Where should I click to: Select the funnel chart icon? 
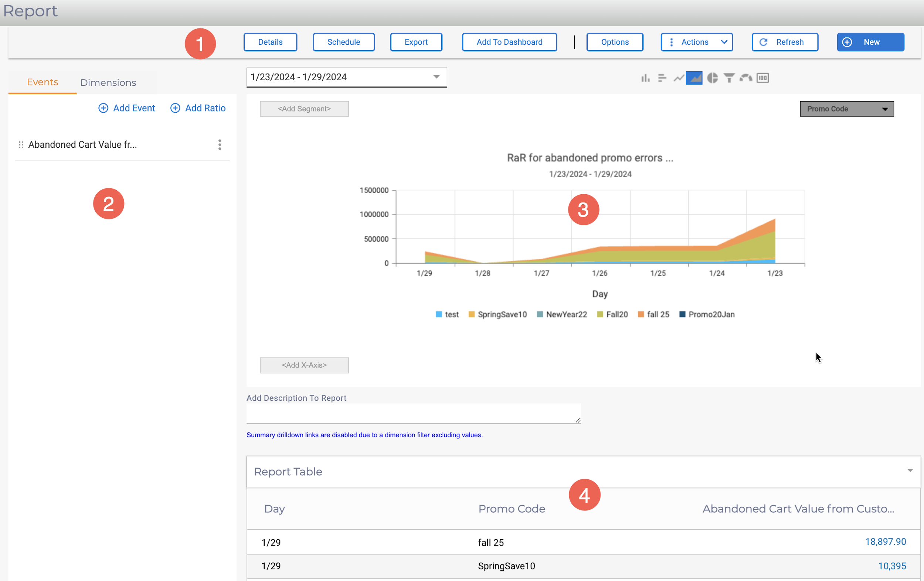click(729, 78)
